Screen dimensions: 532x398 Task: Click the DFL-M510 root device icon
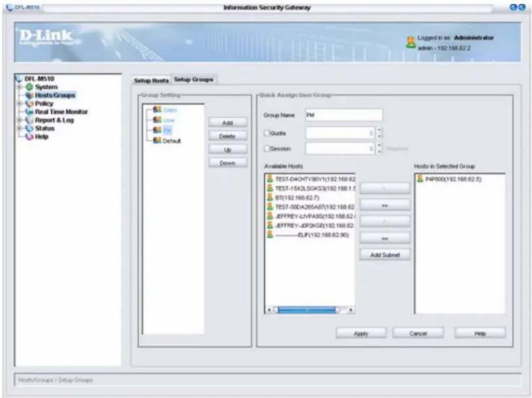[19, 78]
